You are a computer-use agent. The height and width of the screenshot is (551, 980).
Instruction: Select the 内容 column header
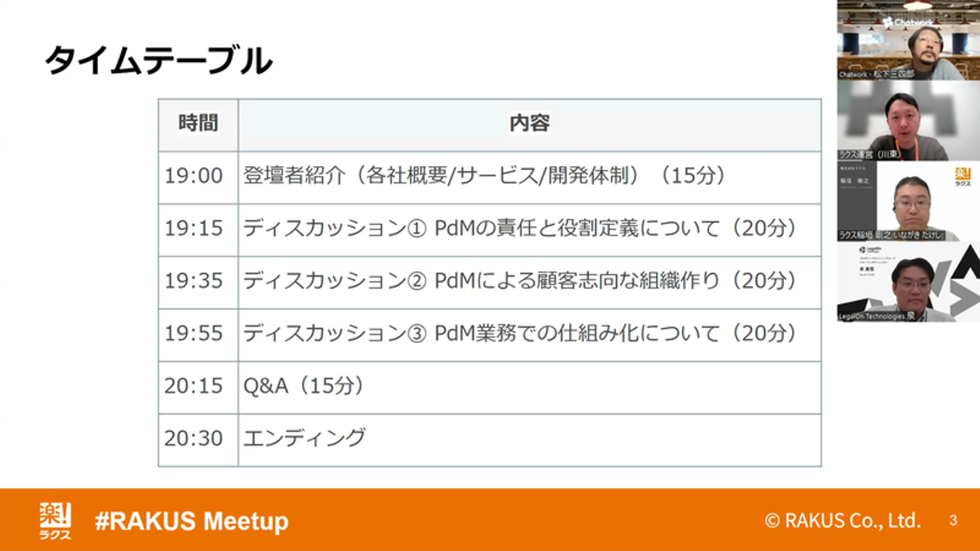point(529,124)
